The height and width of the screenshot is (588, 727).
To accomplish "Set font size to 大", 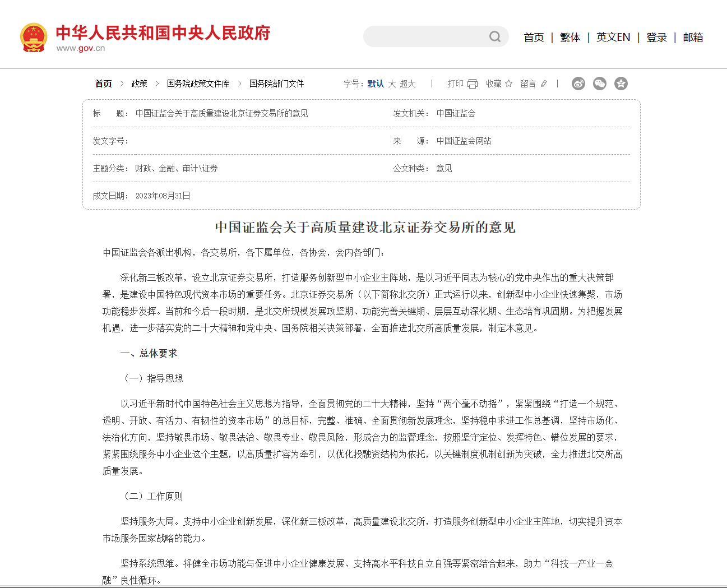I will (392, 84).
